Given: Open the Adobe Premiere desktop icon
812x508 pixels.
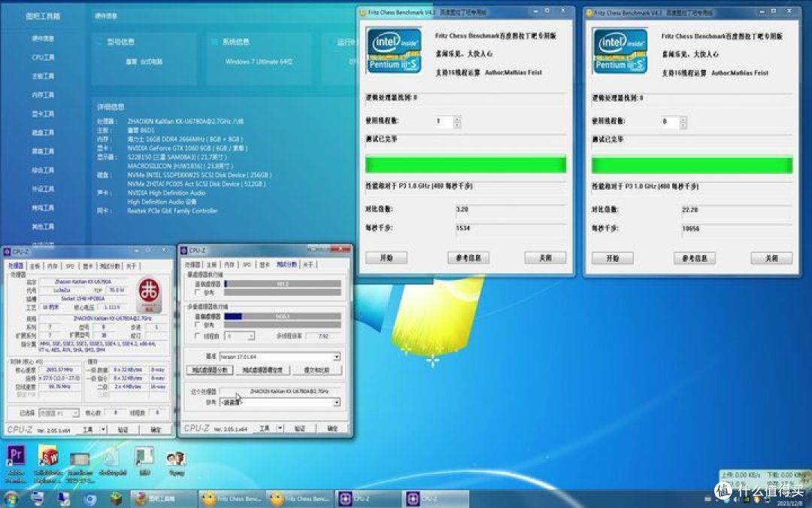Looking at the screenshot, I should [x=16, y=458].
